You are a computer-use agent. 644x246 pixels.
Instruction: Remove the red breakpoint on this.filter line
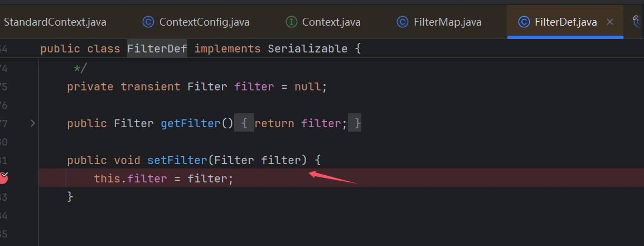tap(3, 179)
